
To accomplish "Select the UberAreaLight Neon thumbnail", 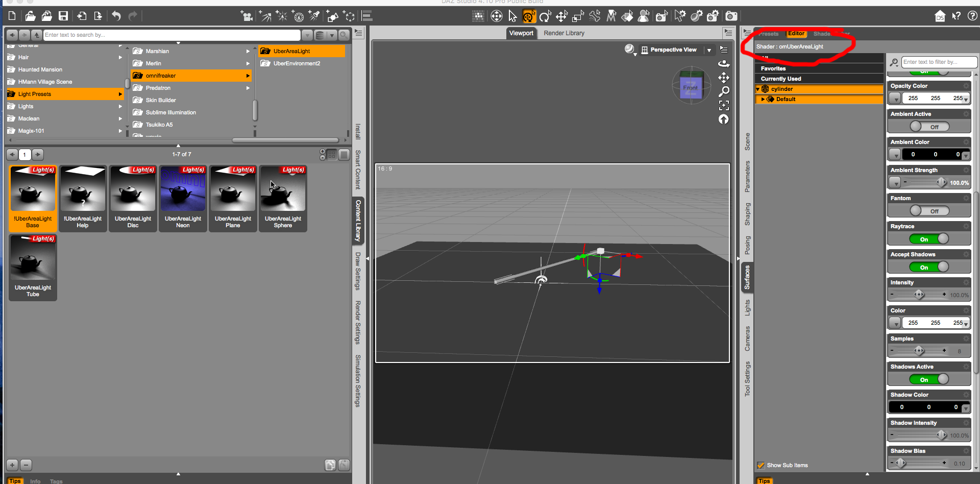I will 183,198.
